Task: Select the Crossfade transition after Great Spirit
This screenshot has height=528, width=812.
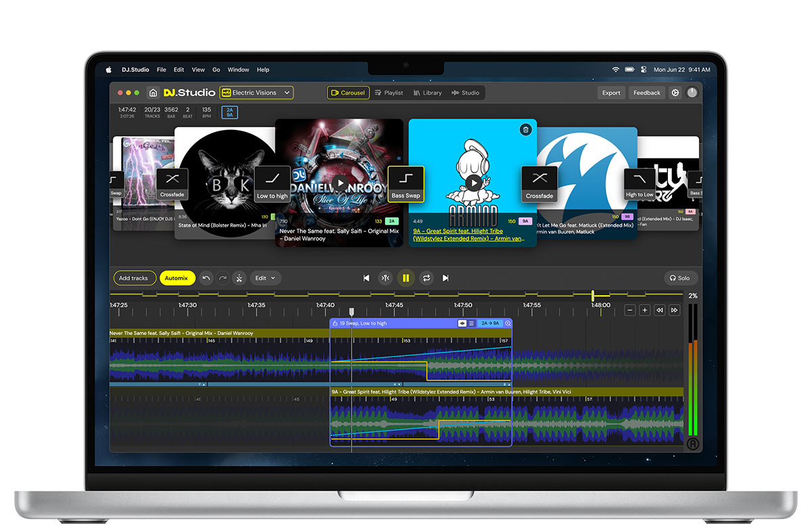Action: [539, 184]
